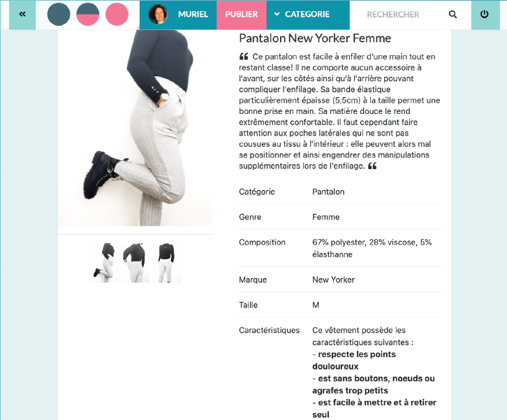Viewport: 507px width, 420px height.
Task: Select the first thumbnail with raised leg
Action: pyautogui.click(x=103, y=263)
